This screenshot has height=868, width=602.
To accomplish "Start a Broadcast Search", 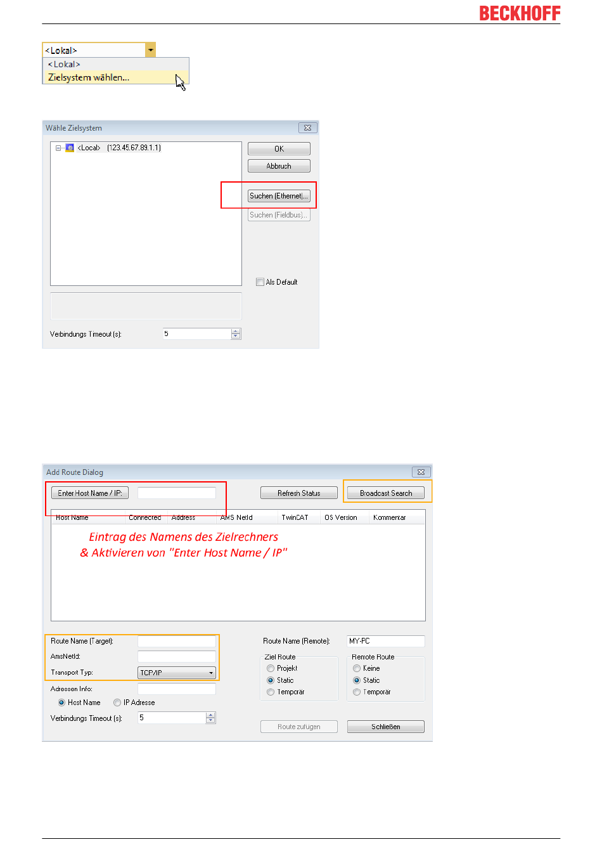I will [386, 493].
